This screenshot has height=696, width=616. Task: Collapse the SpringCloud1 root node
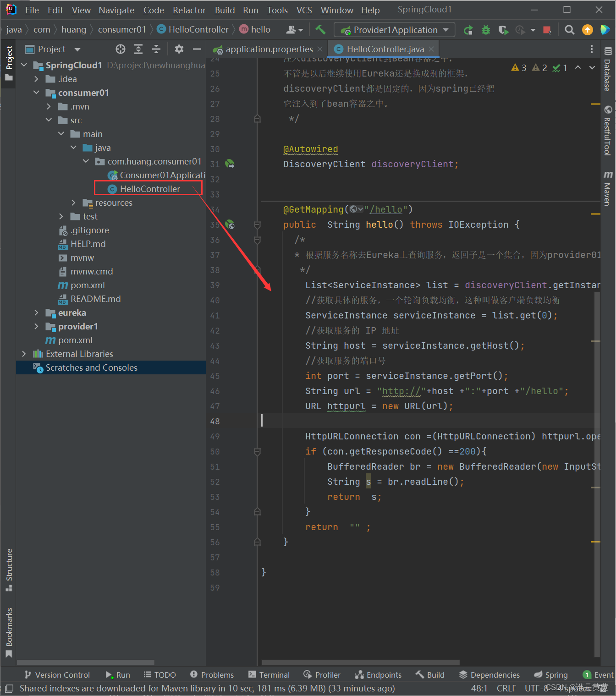24,65
